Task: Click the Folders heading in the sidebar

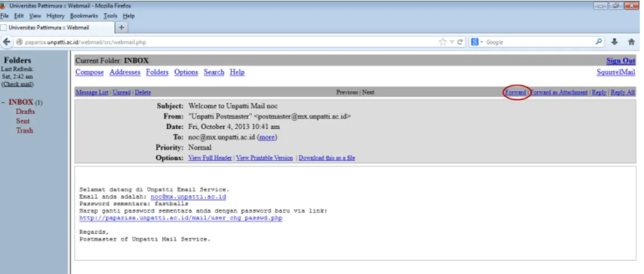Action: (17, 60)
